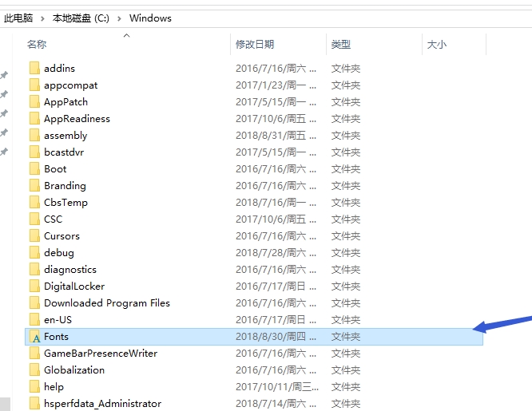Image resolution: width=532 pixels, height=411 pixels.
Task: Select the debug folder name
Action: (x=59, y=253)
